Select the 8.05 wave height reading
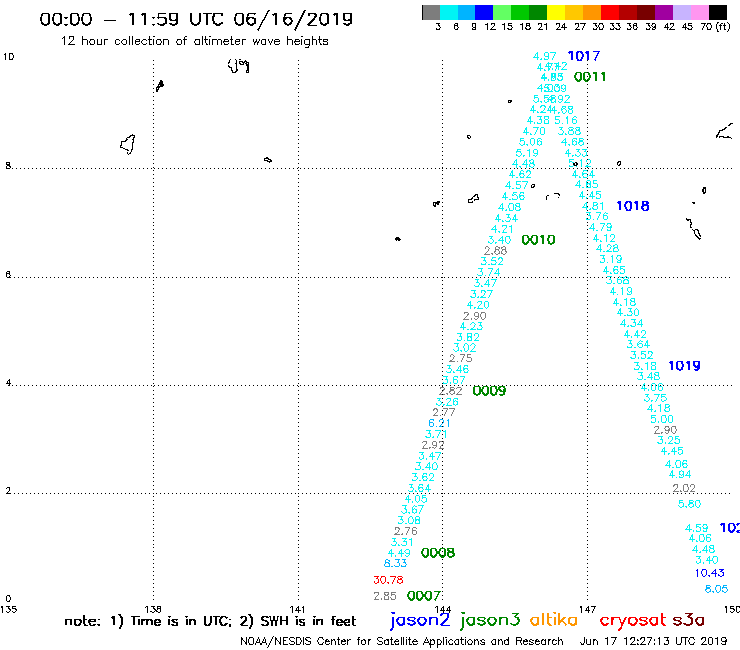This screenshot has height=650, width=740. point(716,589)
